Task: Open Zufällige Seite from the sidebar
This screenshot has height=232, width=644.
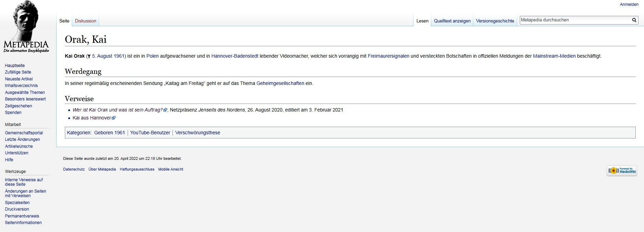Action: tap(18, 72)
